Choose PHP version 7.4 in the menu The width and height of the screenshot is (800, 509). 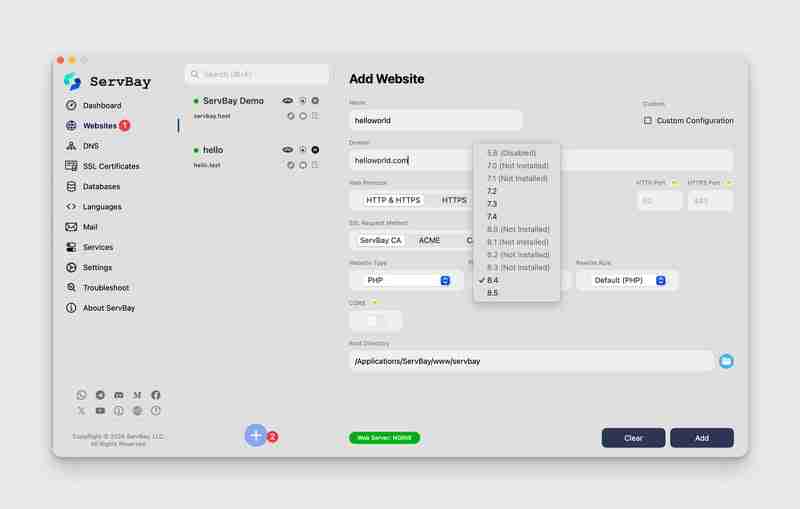point(492,216)
